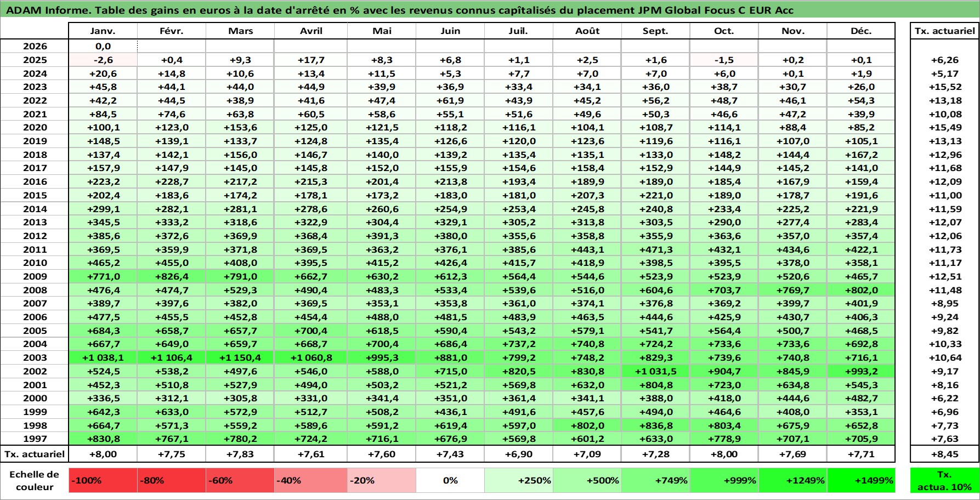Click the +1 031,5 cell in 2002 row
Screen dimensions: 980x500
click(656, 371)
